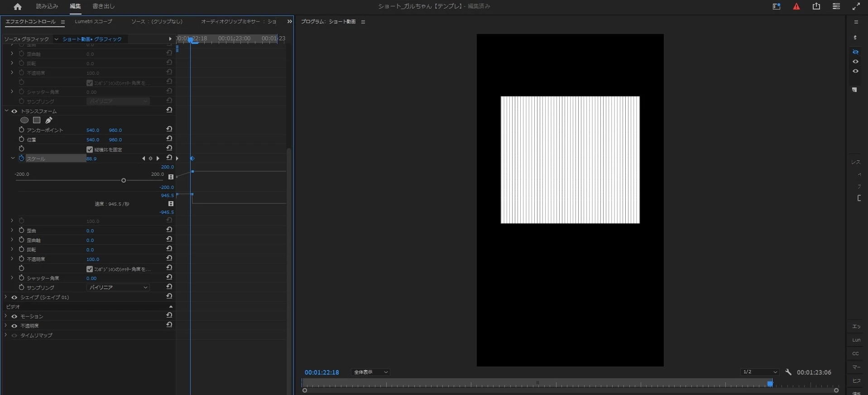This screenshot has width=868, height=395.
Task: Select スケール keyframe diamond in effect timeline
Action: pyautogui.click(x=192, y=159)
